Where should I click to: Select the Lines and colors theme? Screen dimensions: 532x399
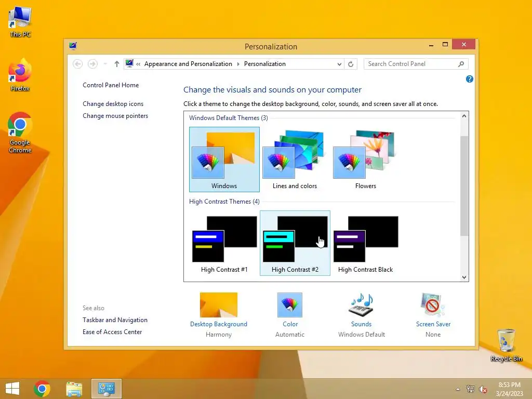tap(295, 159)
